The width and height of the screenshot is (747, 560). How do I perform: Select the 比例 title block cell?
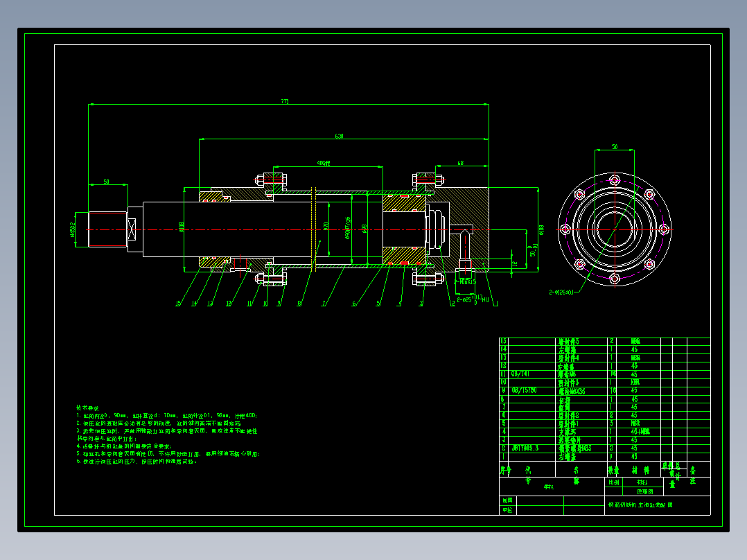[614, 482]
